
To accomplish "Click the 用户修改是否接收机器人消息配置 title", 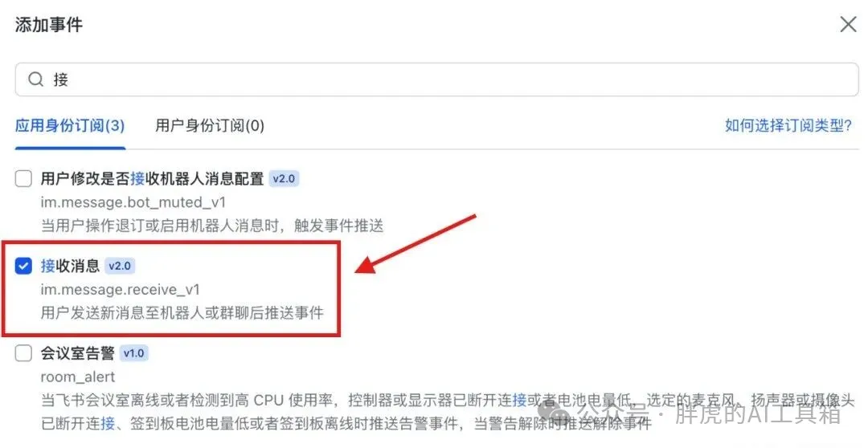I will (x=152, y=179).
